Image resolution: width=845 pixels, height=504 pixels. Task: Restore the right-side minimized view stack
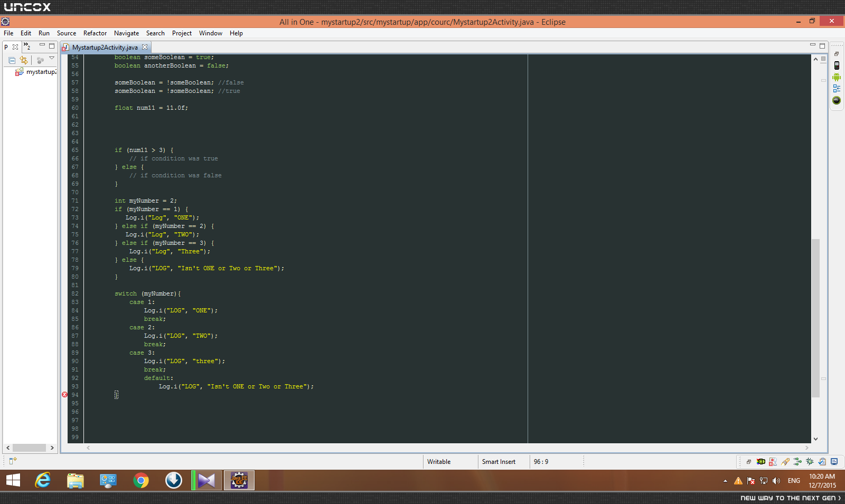click(837, 54)
